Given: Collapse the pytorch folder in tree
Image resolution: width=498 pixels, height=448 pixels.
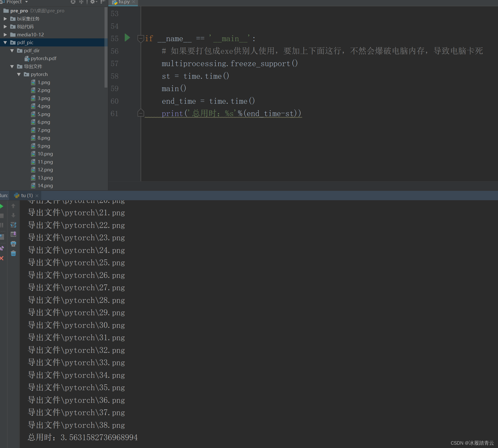Looking at the screenshot, I should coord(19,74).
